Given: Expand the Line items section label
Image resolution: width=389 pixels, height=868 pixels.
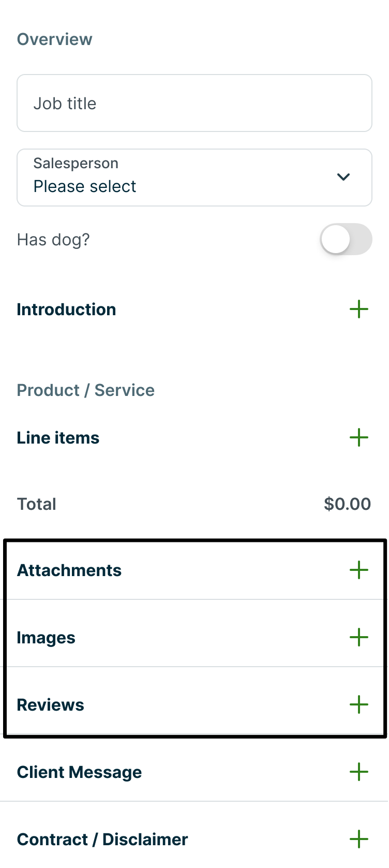Looking at the screenshot, I should tap(58, 438).
